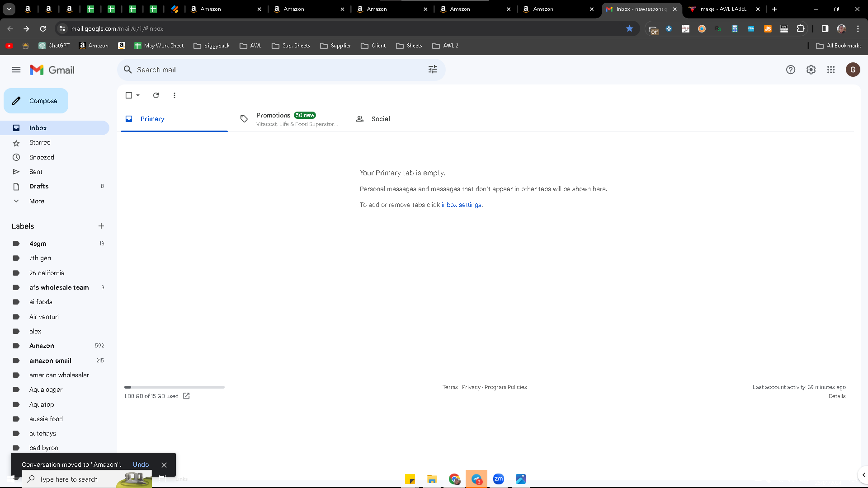
Task: Open the YouTube bookmark icon
Action: tap(9, 46)
